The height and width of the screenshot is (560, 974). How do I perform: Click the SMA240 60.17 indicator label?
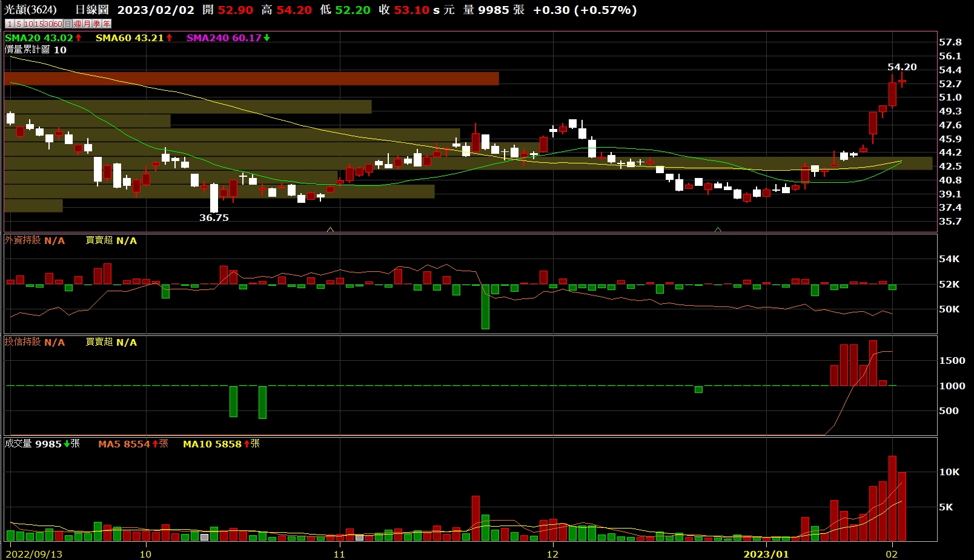point(224,38)
